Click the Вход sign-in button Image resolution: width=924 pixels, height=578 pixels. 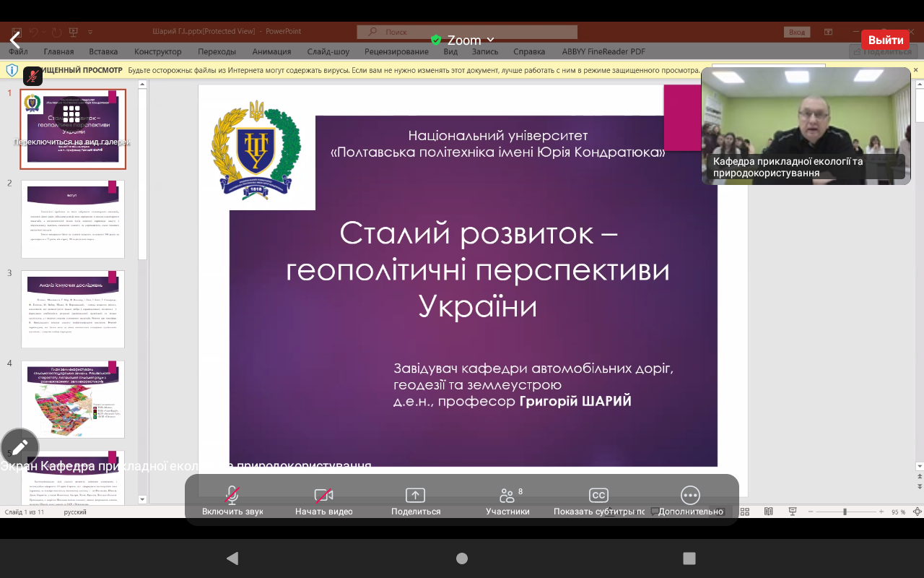tap(796, 32)
